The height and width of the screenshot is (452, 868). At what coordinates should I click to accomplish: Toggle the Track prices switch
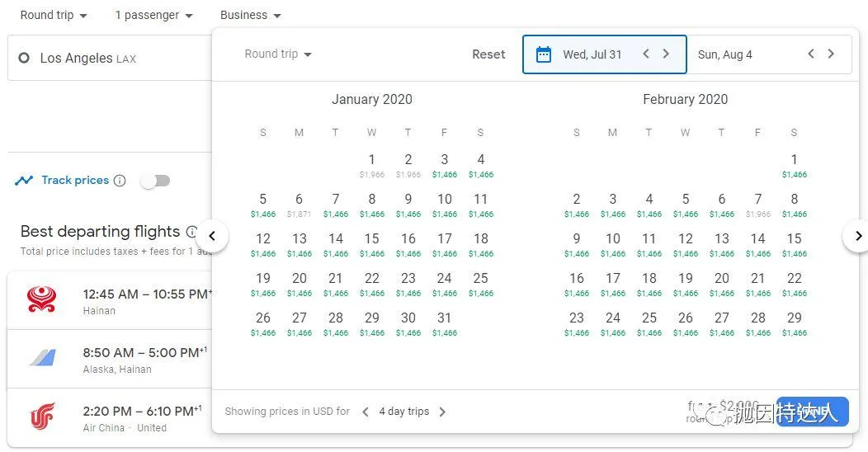click(x=154, y=181)
